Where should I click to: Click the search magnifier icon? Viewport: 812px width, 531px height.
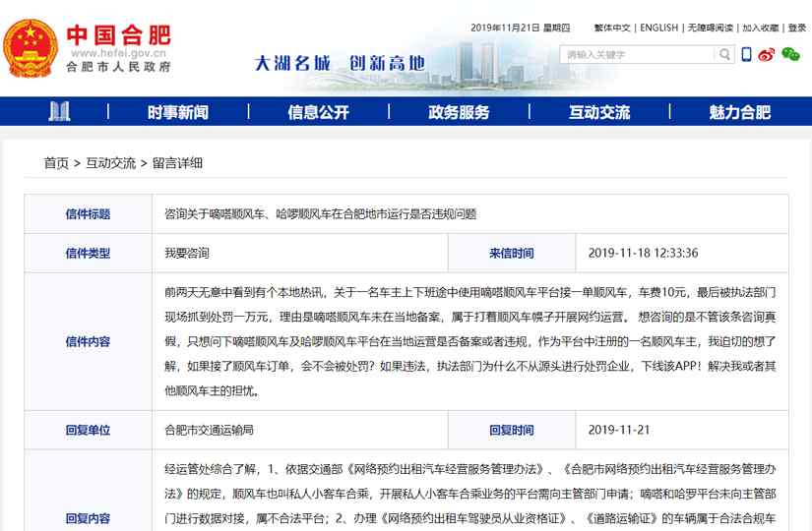pos(724,54)
